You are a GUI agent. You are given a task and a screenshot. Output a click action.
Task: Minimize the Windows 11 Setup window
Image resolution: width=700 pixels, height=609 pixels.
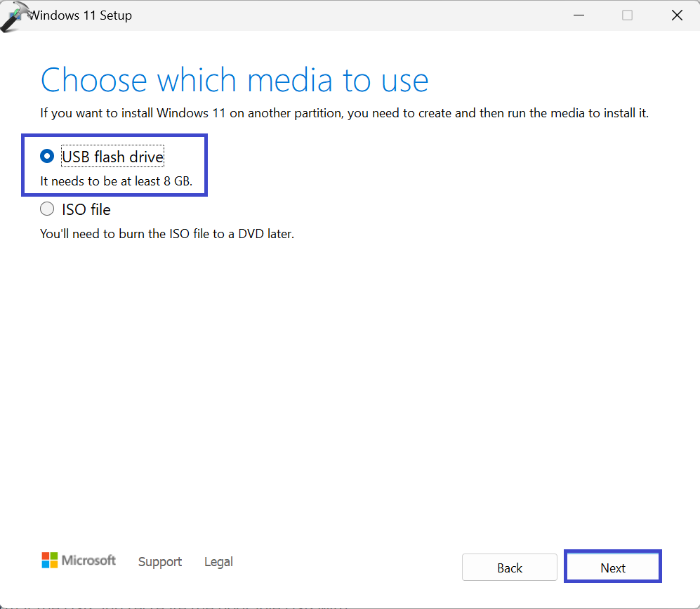(x=579, y=15)
